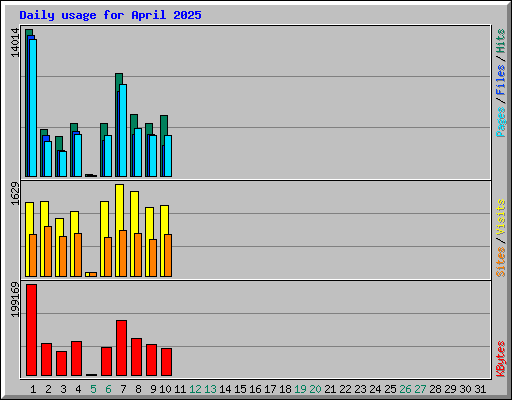Click day 15 on the x-axis
512x400 pixels.
(240, 389)
